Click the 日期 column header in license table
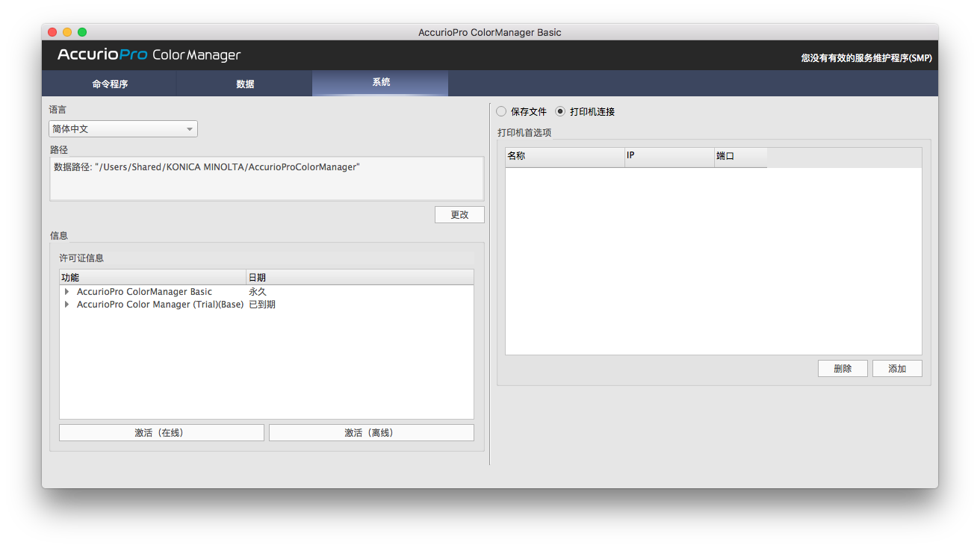This screenshot has width=980, height=548. click(x=360, y=277)
